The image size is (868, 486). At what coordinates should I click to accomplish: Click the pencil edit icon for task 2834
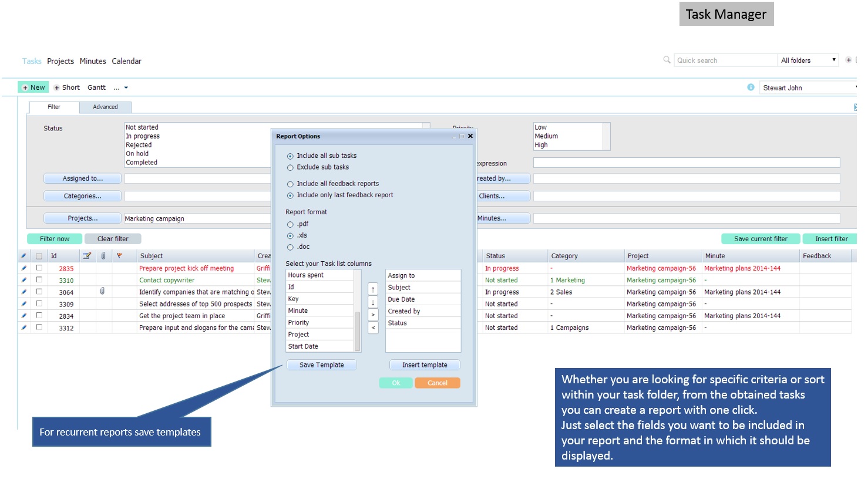coord(24,316)
